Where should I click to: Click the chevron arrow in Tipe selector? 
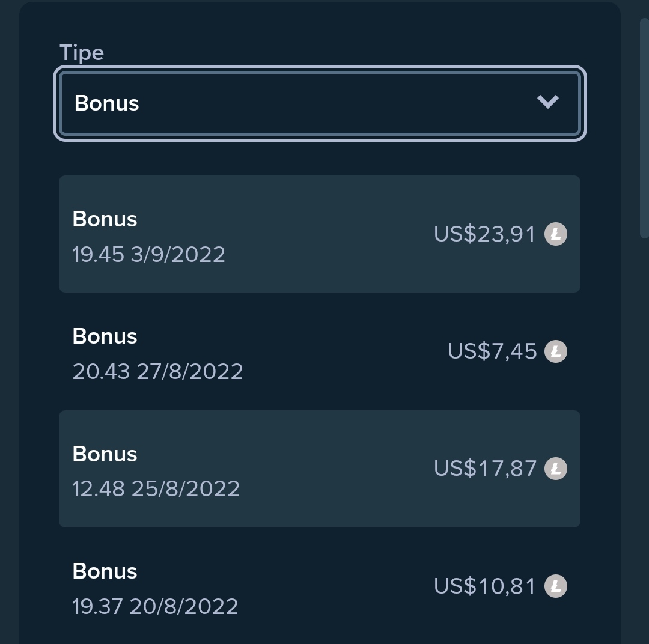click(x=547, y=102)
